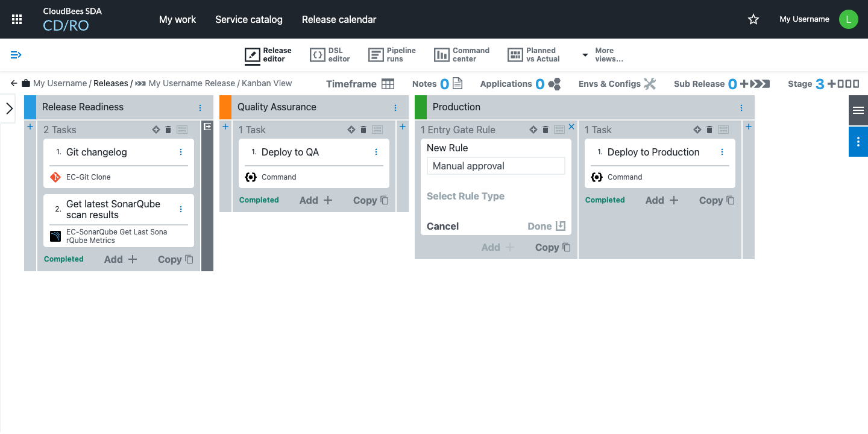Expand the More views dropdown

[602, 55]
